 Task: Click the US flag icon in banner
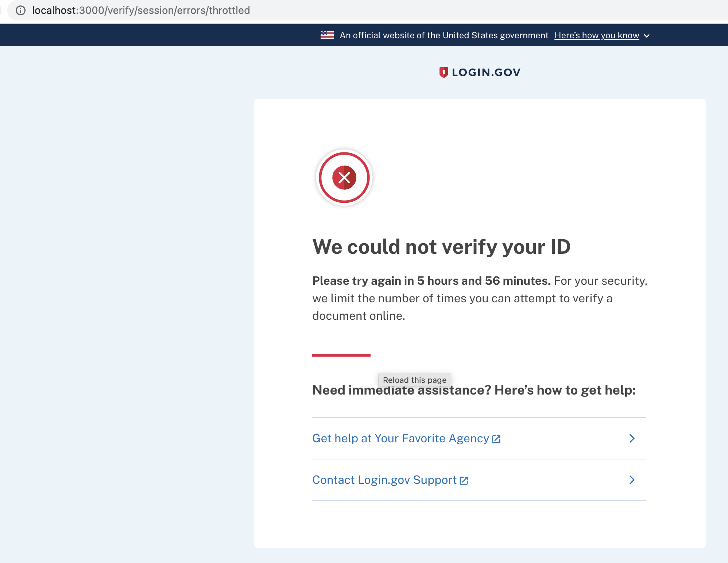click(x=327, y=35)
